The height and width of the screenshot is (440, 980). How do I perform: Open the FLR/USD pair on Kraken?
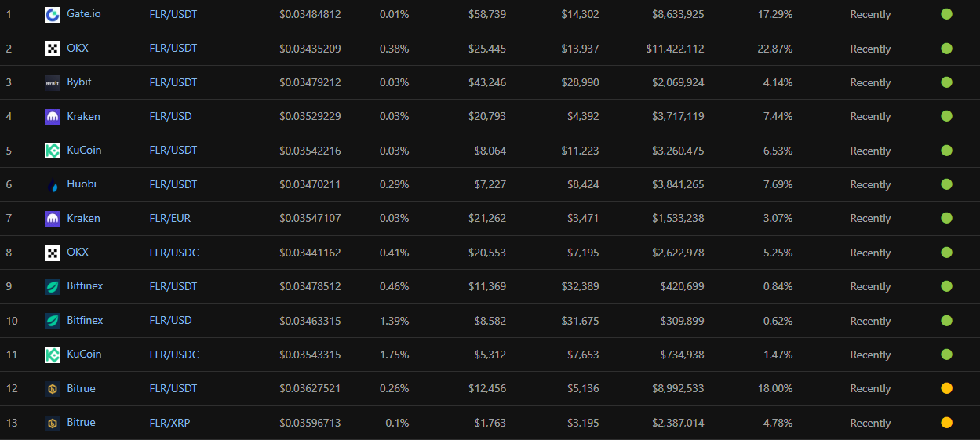point(171,116)
